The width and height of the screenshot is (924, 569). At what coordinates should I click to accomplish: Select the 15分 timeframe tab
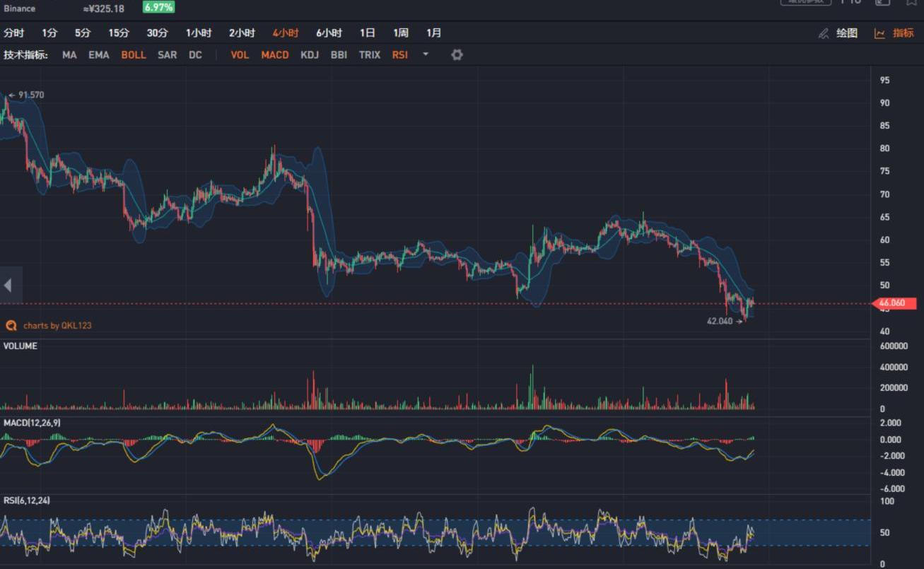click(x=119, y=33)
